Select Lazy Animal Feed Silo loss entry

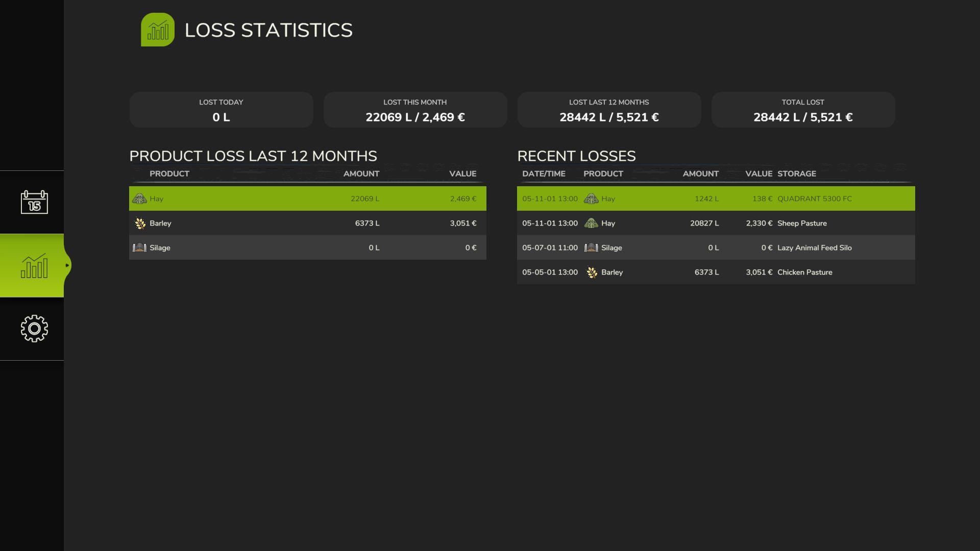click(x=716, y=248)
